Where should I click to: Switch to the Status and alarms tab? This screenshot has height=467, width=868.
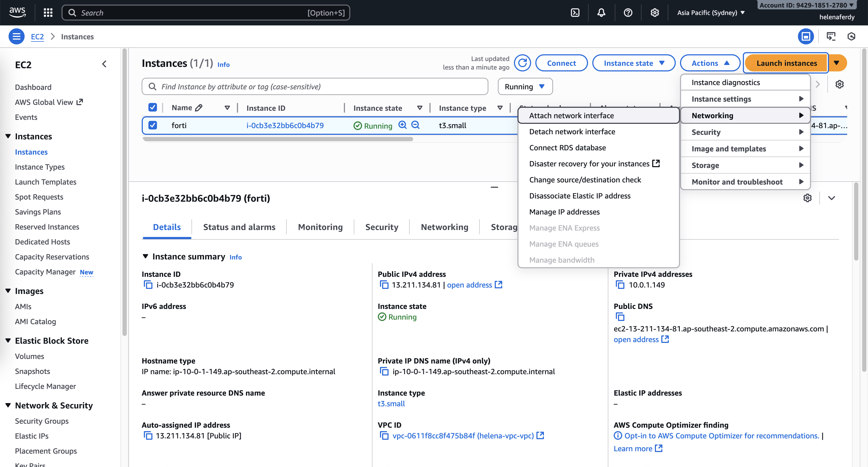click(x=239, y=227)
